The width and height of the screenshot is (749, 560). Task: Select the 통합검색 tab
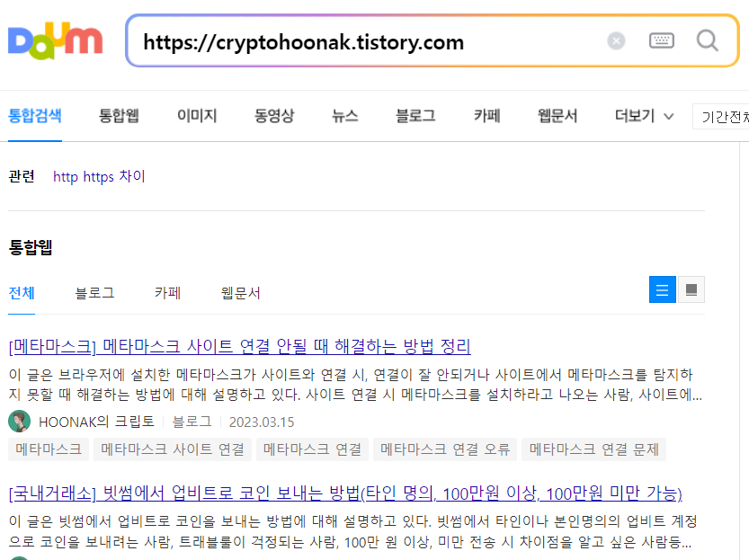[x=35, y=116]
